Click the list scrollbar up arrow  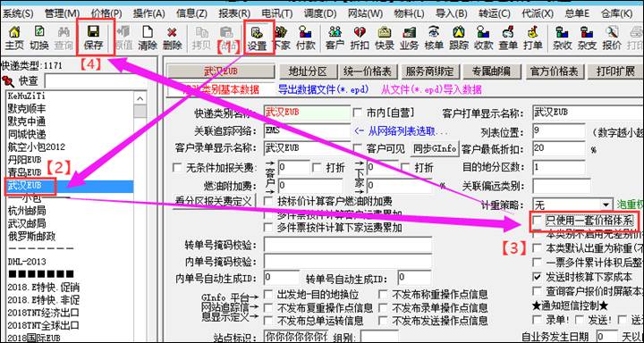(x=140, y=98)
